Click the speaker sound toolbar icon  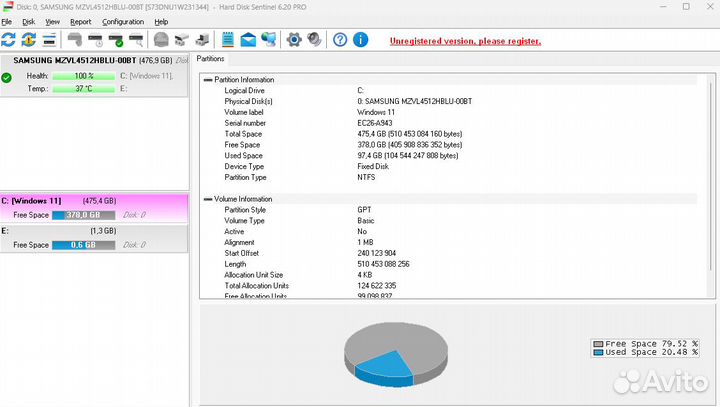point(314,40)
